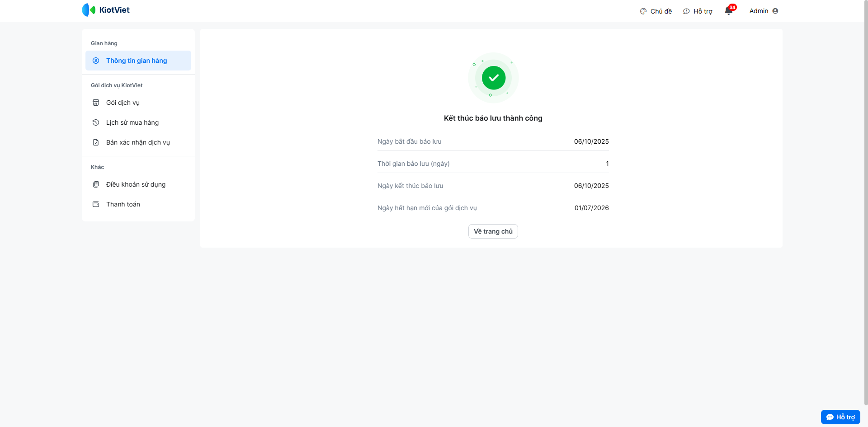Click Ngày hết hạn mới của gói dịch vụ
The height and width of the screenshot is (427, 868).
(x=427, y=208)
